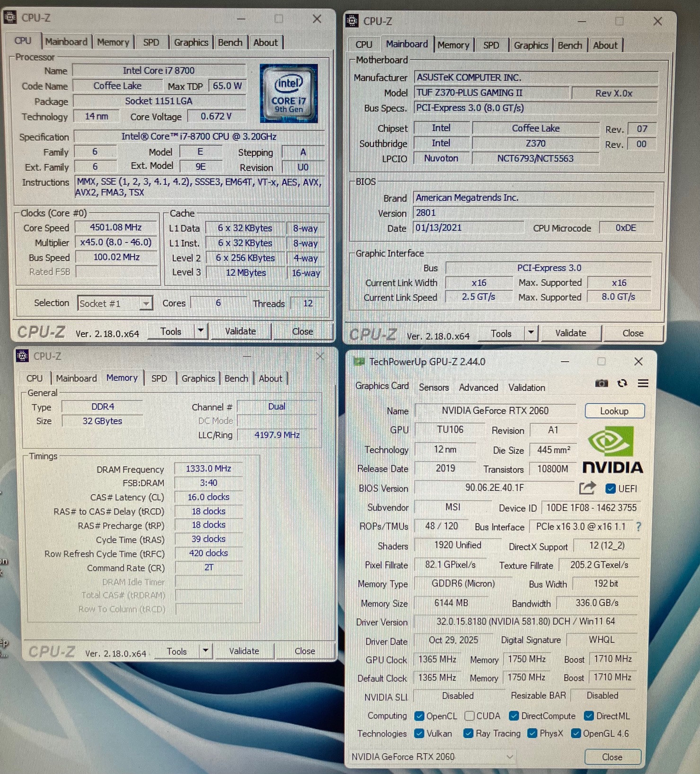Viewport: 700px width, 774px height.
Task: Click the CPU-Z app icon in top-left window
Action: pos(10,18)
